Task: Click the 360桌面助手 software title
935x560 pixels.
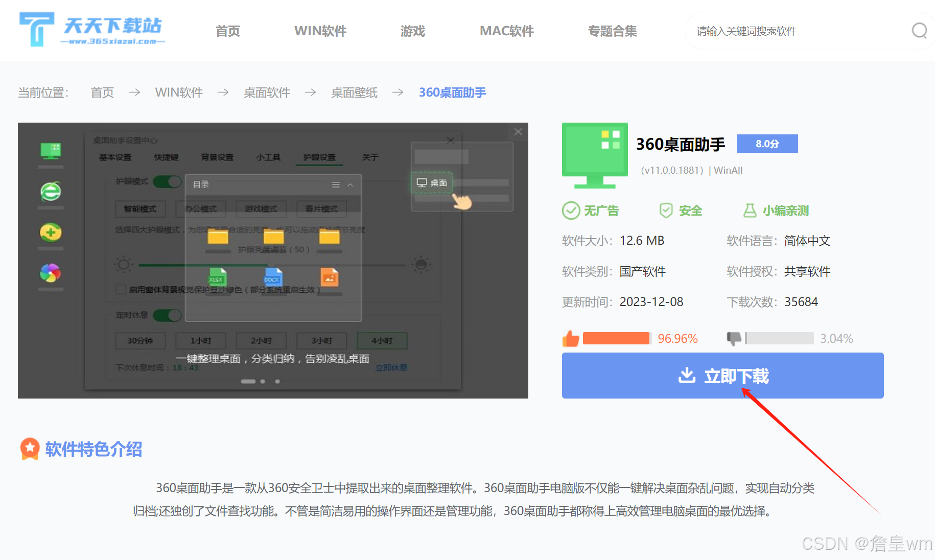Action: pos(681,145)
